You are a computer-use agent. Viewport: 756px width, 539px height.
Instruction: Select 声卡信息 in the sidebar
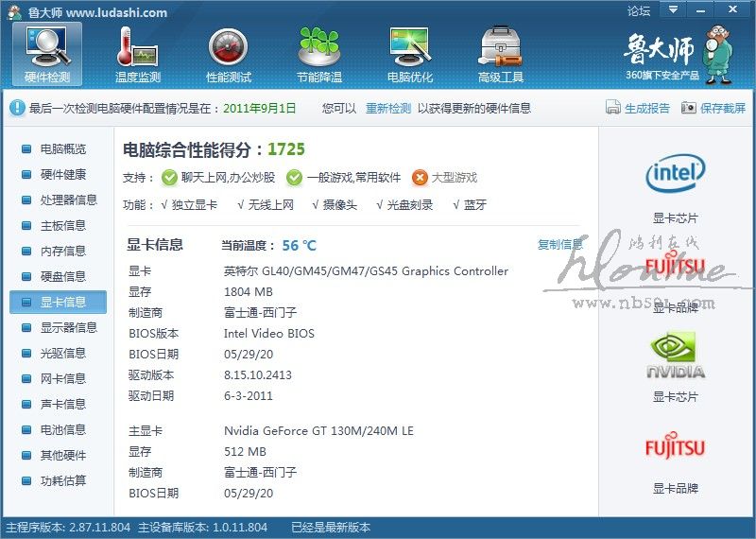pos(63,405)
